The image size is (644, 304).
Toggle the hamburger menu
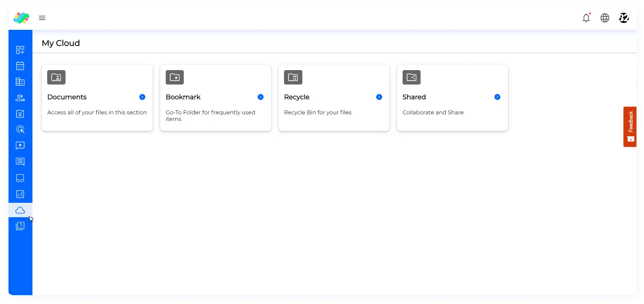(x=42, y=18)
